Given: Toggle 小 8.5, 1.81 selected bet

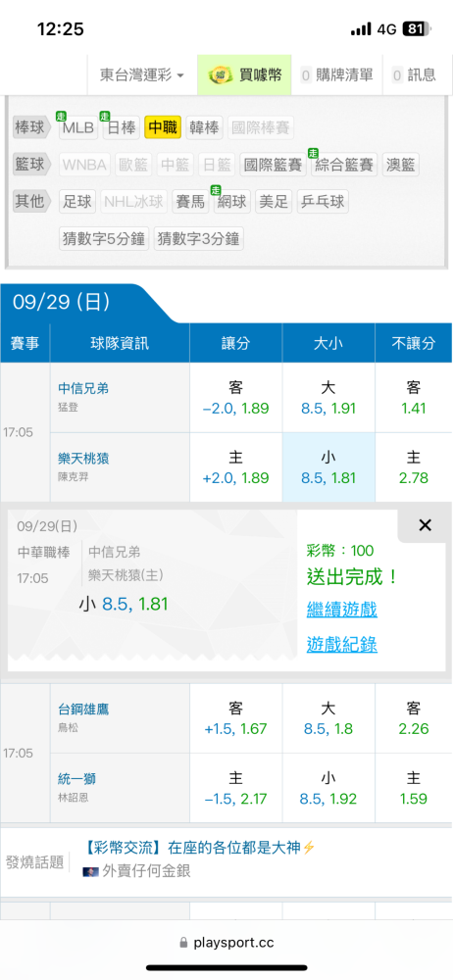Looking at the screenshot, I should [328, 467].
